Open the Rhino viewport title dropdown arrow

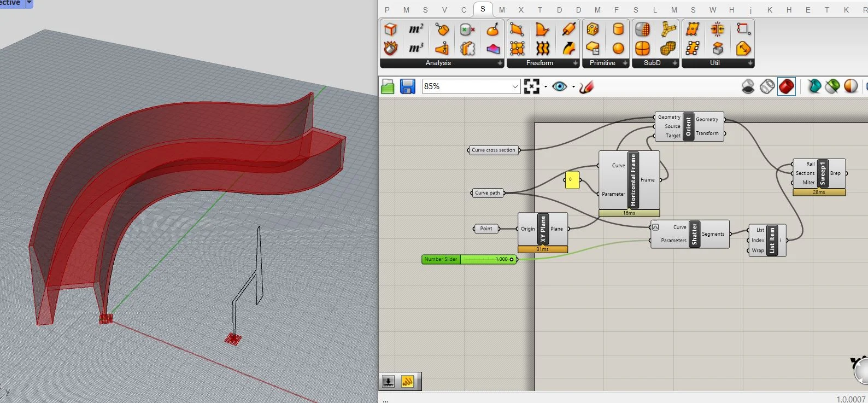pos(30,3)
